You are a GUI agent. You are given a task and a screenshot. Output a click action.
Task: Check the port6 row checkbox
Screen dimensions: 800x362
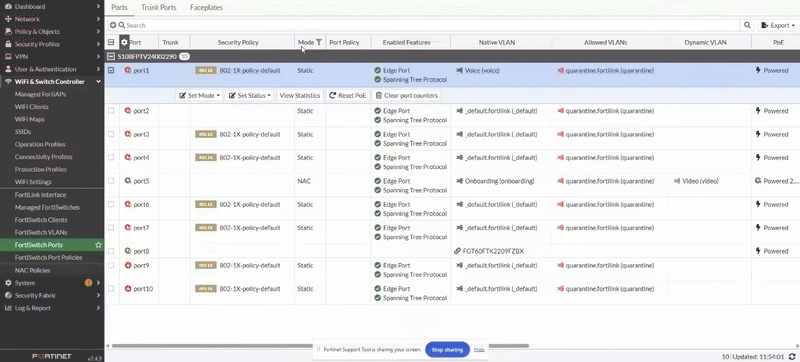point(111,204)
